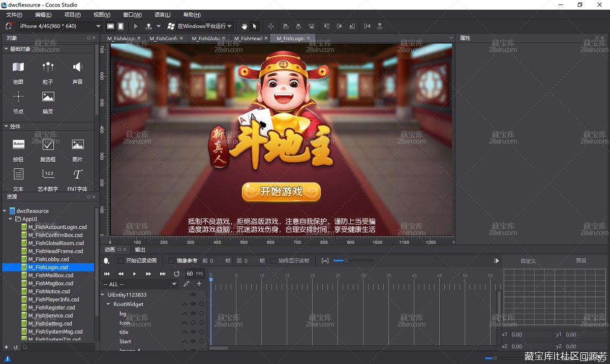610x364 pixels.
Task: Activate the arrow selection tool
Action: tap(255, 26)
